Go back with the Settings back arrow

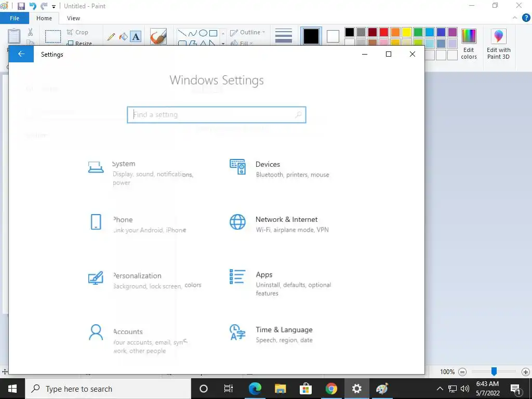coord(21,54)
